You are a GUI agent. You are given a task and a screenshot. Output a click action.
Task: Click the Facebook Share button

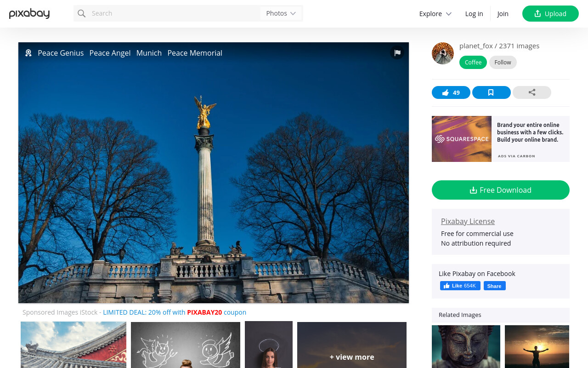coord(495,286)
